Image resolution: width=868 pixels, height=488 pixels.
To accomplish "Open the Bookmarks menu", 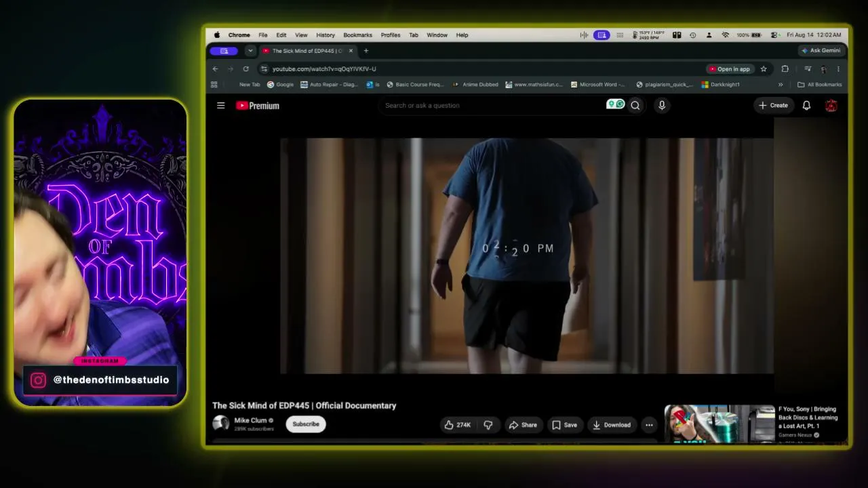I will [357, 35].
